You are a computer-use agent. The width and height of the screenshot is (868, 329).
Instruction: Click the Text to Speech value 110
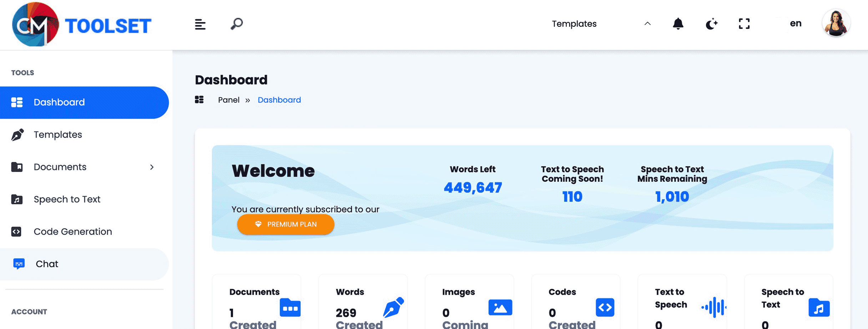(572, 197)
